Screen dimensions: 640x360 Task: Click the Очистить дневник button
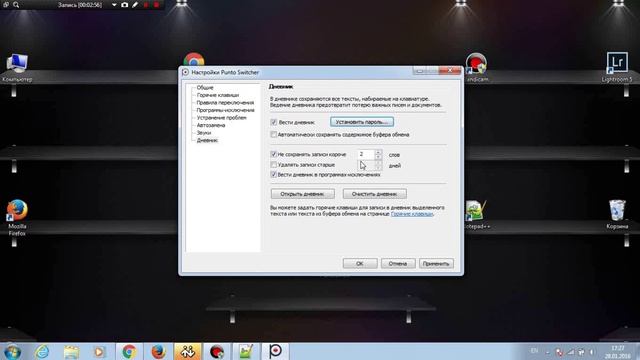click(374, 194)
